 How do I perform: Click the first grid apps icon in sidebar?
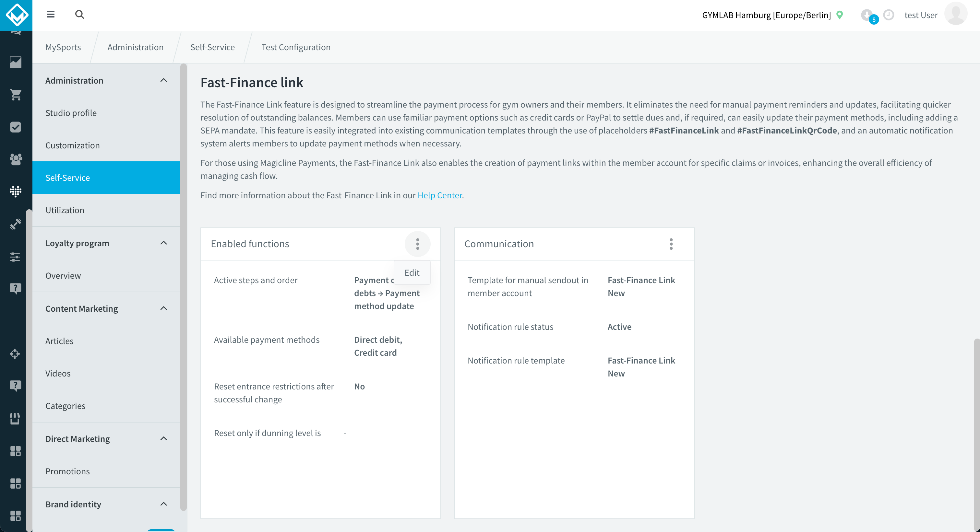tap(16, 451)
